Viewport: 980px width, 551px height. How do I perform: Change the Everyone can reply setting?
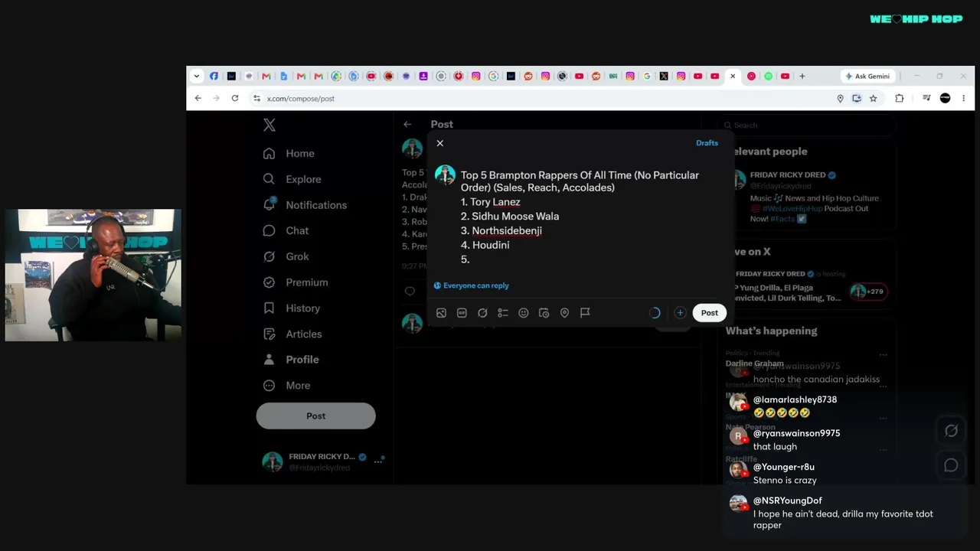pyautogui.click(x=471, y=285)
